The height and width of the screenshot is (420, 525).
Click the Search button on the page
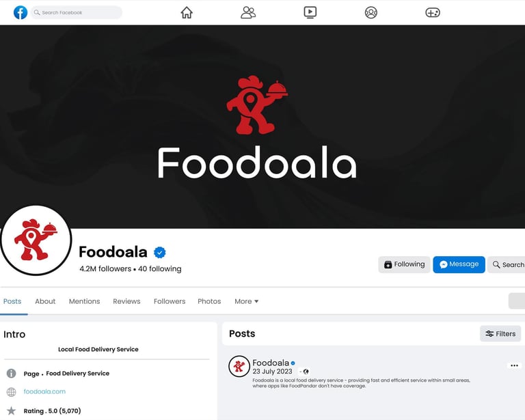point(507,264)
